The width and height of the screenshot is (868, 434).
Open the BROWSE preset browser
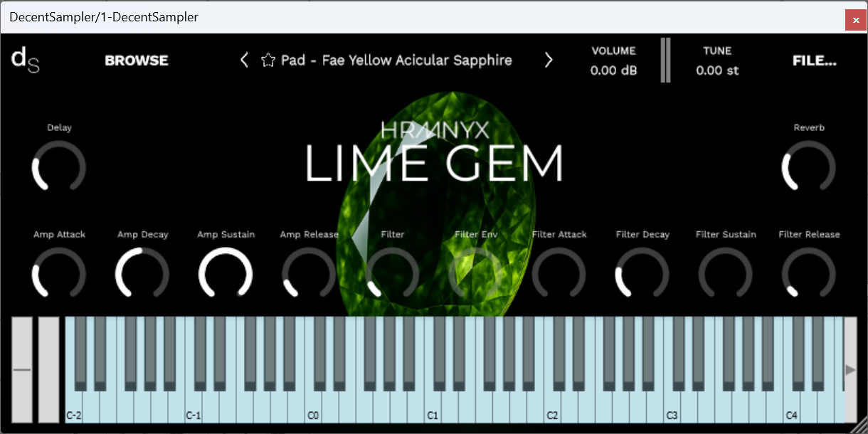point(136,60)
